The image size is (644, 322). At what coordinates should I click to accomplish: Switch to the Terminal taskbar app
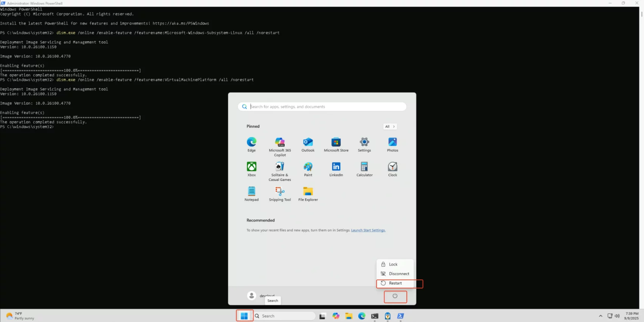(x=374, y=316)
